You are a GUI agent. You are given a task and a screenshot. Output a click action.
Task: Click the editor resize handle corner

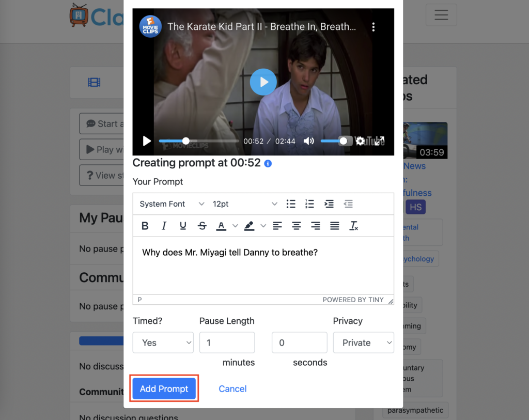click(391, 301)
